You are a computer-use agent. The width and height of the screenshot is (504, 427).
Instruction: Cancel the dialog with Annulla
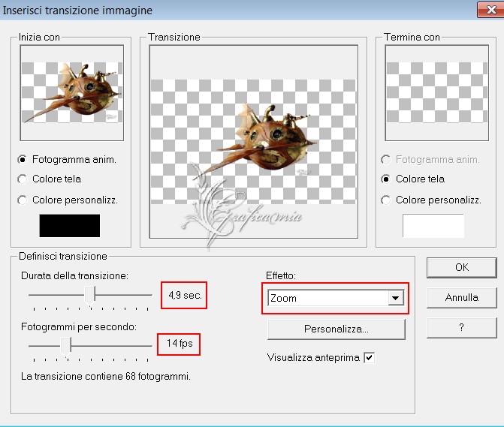(x=462, y=298)
